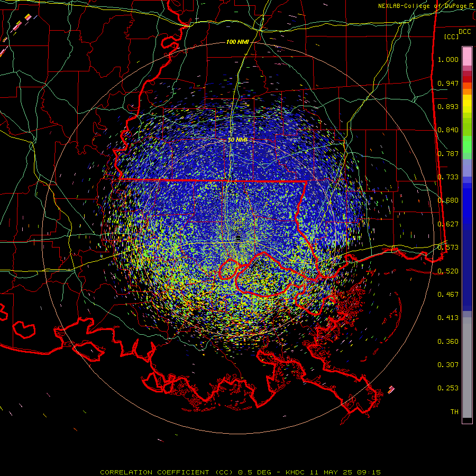Pick the orange band on the CC scale
Image resolution: width=476 pixels, height=476 pixels.
467,91
